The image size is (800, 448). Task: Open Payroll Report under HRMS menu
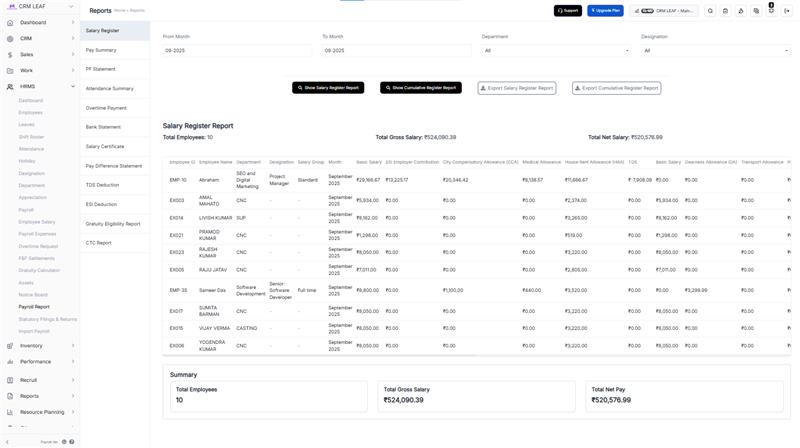(34, 307)
